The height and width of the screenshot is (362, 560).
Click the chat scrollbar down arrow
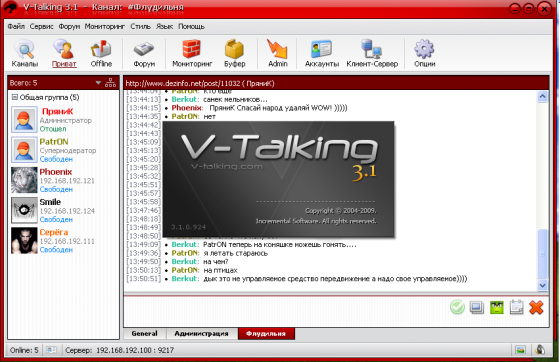pyautogui.click(x=542, y=285)
